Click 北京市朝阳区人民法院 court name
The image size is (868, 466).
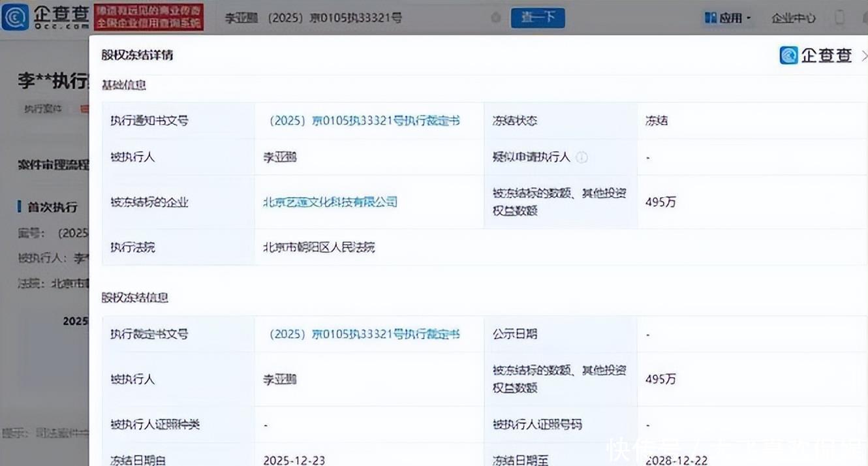tap(319, 247)
